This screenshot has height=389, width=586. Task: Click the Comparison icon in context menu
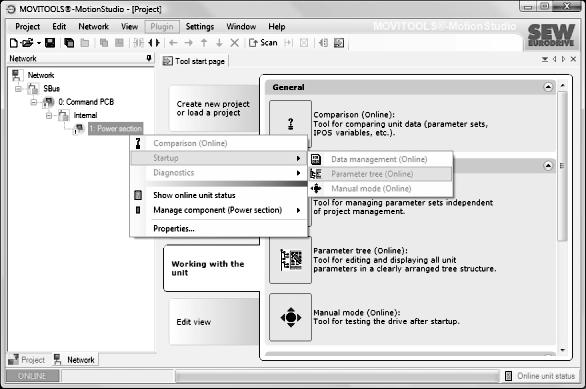[138, 143]
